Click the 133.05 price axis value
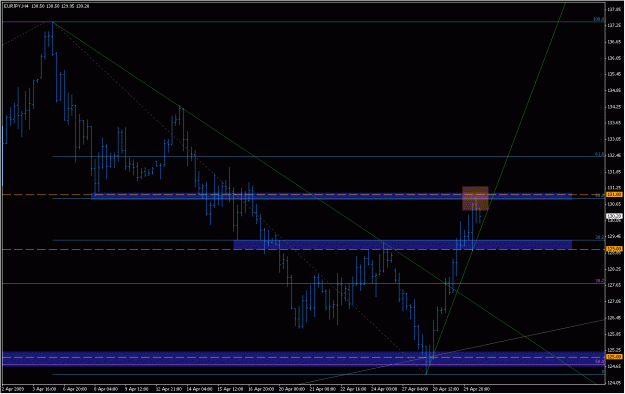625x394 pixels. [x=614, y=139]
